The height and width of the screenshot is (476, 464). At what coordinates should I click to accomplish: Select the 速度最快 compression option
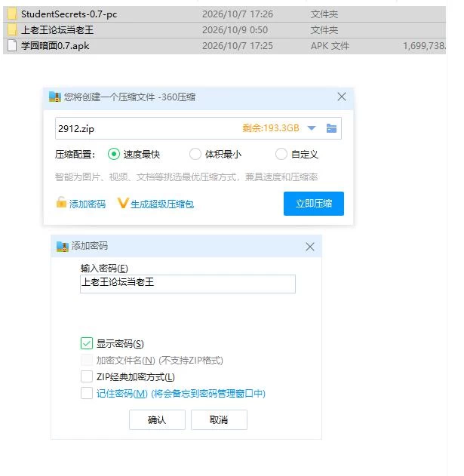pyautogui.click(x=114, y=154)
